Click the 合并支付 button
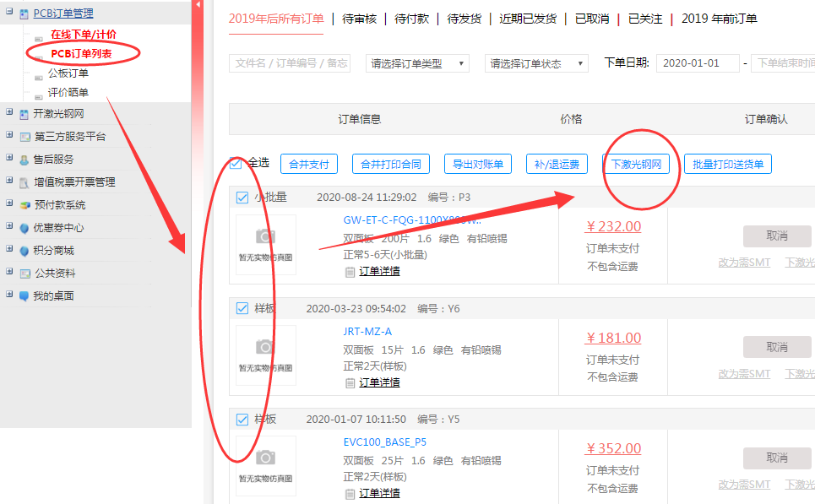 coord(308,165)
